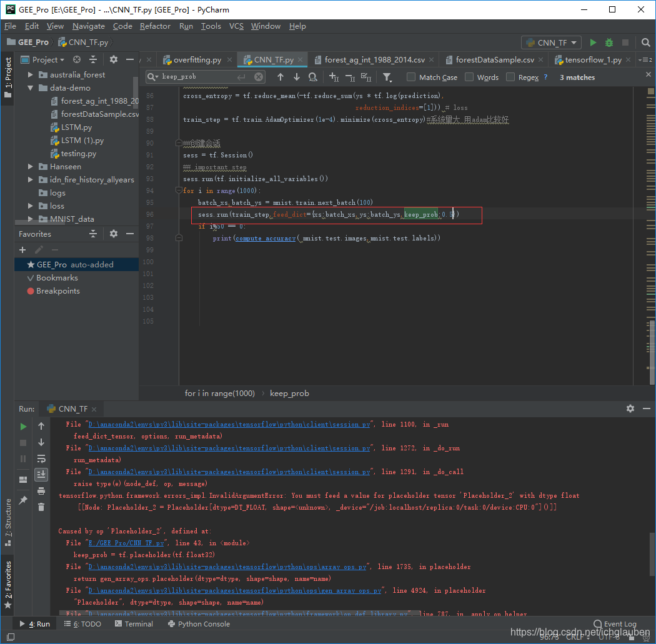The height and width of the screenshot is (644, 656).
Task: Switch to tensorflow_1.py tab
Action: click(x=592, y=60)
